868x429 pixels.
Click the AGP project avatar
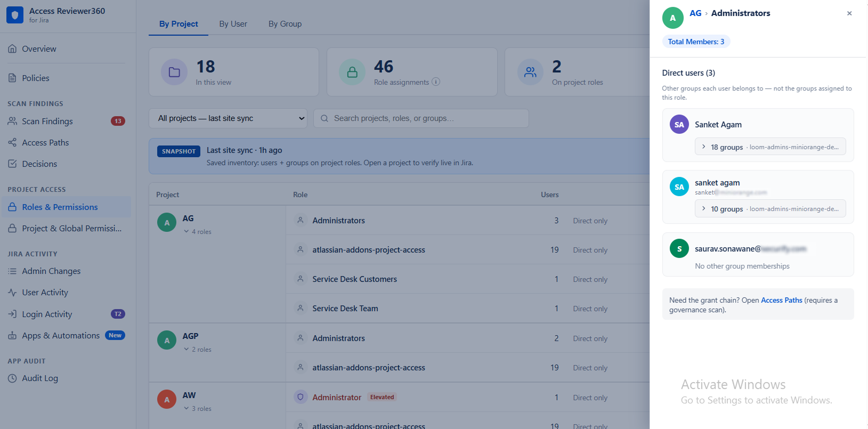coord(167,341)
